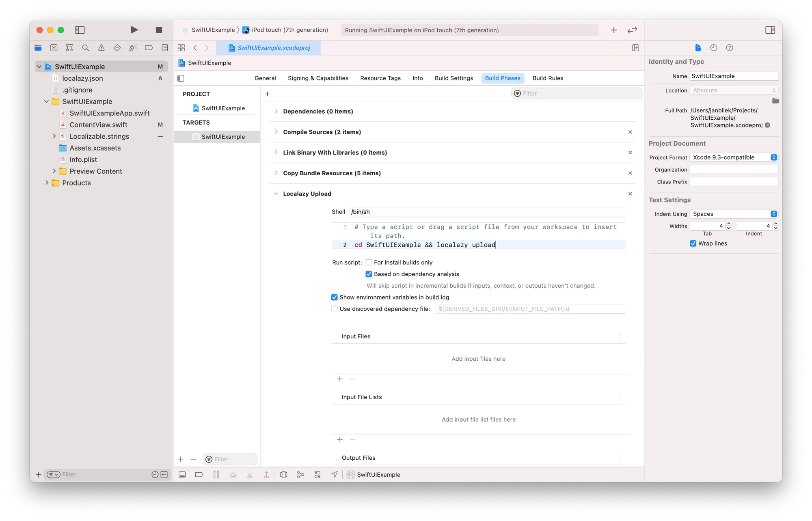Expand the Compile Sources phase
The width and height of the screenshot is (812, 521).
coord(276,132)
